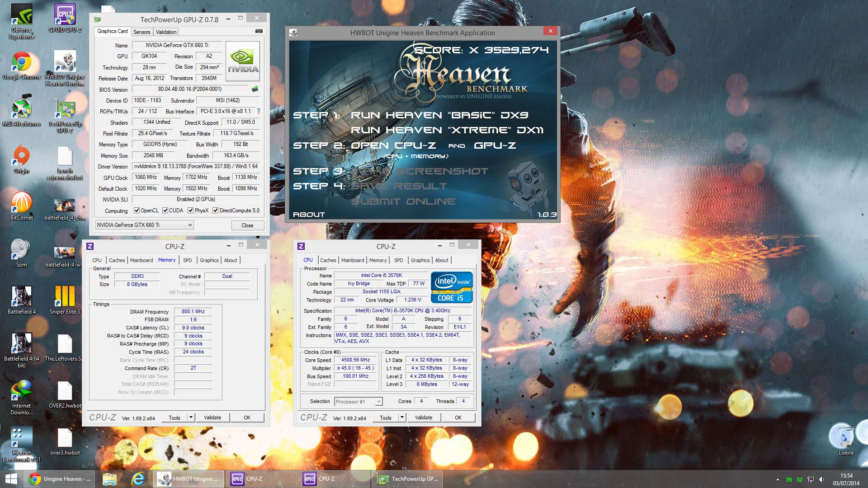Toggle DirectCompute 5.0 checkbox
The height and width of the screenshot is (488, 868).
[x=216, y=211]
